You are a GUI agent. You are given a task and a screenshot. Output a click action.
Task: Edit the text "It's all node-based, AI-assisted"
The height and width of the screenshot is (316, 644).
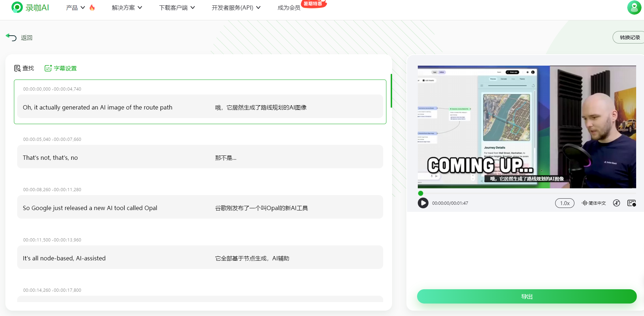[64, 258]
